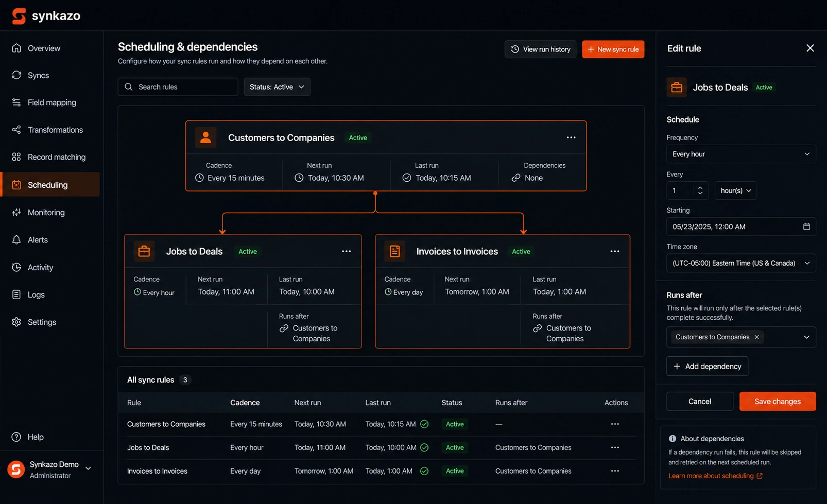The image size is (827, 504).
Task: Click Active status badge in Customers to Companies row
Action: (455, 424)
